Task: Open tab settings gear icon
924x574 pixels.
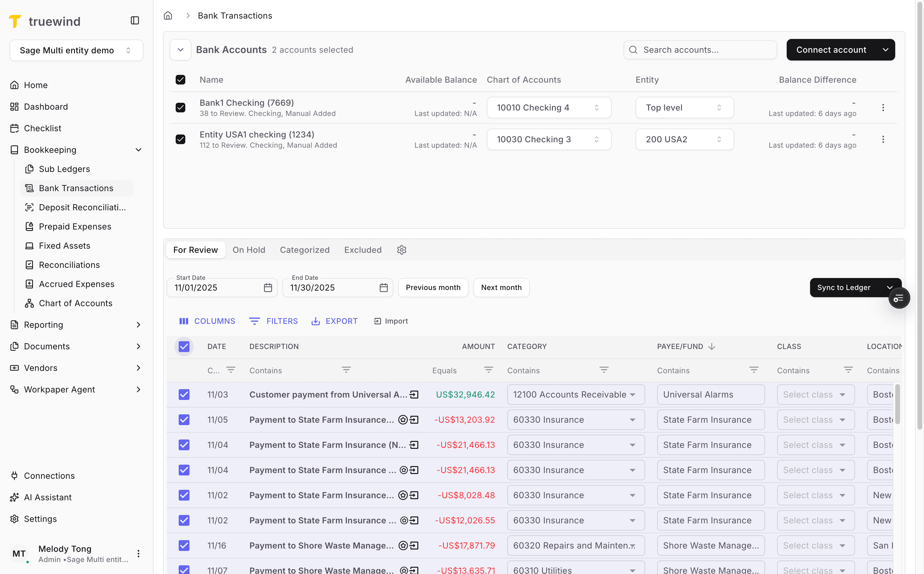Action: pos(402,250)
